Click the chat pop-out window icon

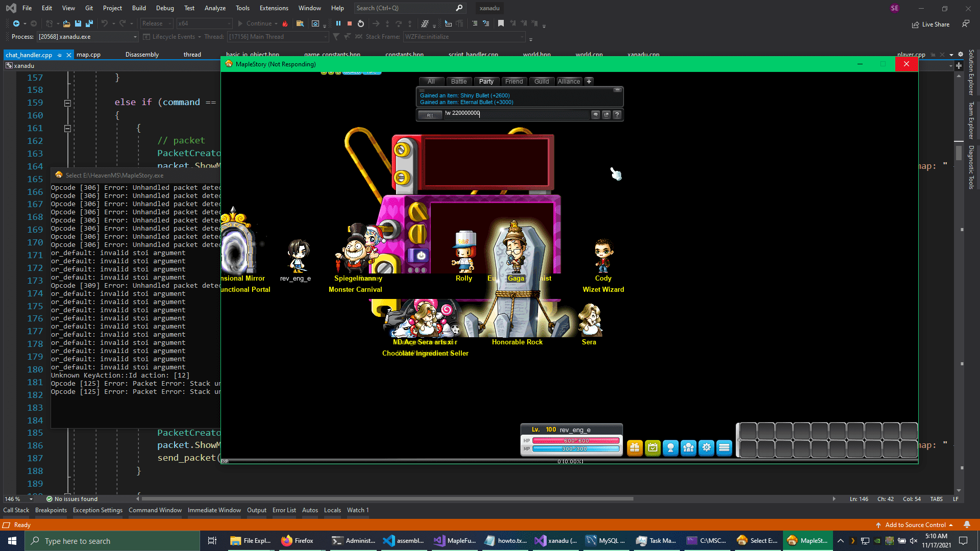606,115
